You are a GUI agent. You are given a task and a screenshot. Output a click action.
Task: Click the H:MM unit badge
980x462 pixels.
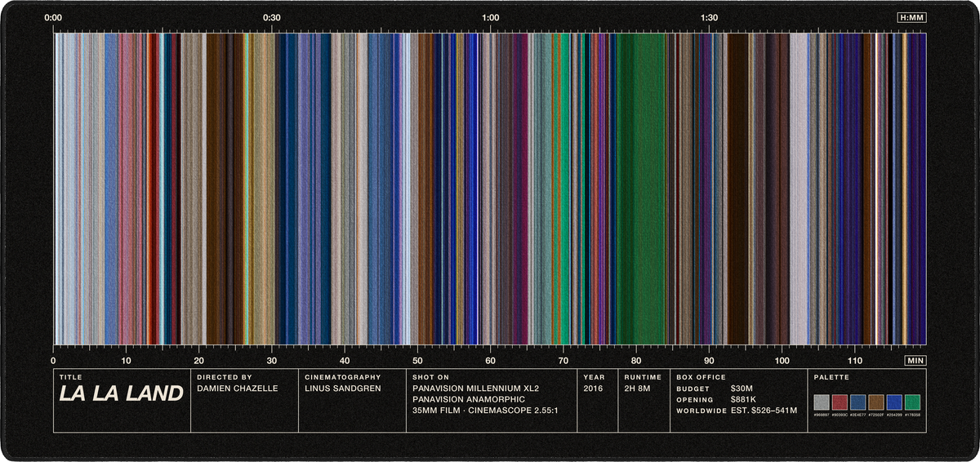(x=911, y=17)
